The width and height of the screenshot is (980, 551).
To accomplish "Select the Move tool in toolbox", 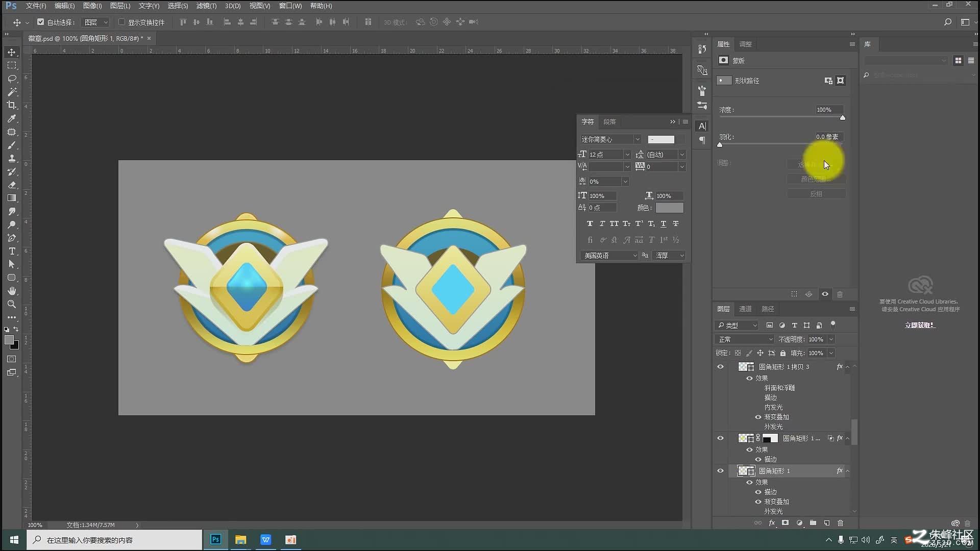I will tap(12, 53).
